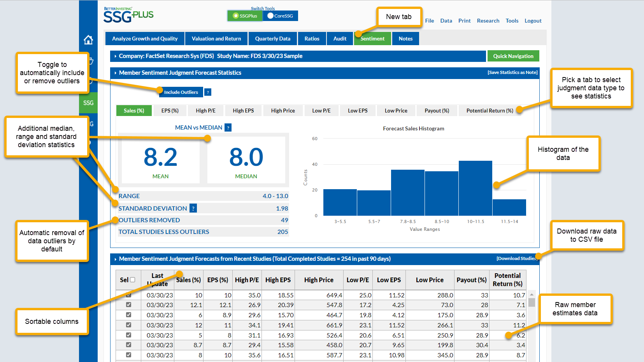Sort table by High P/E column header
Image resolution: width=644 pixels, height=362 pixels.
pyautogui.click(x=247, y=280)
